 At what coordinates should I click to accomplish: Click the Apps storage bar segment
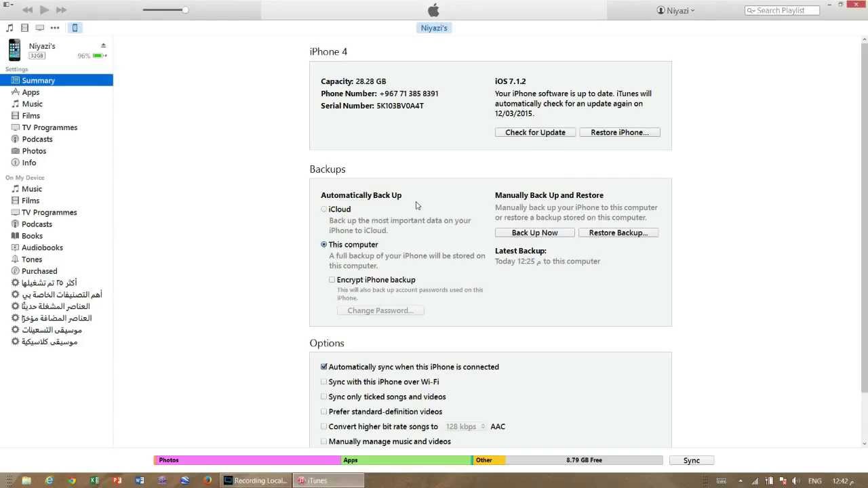click(x=406, y=460)
